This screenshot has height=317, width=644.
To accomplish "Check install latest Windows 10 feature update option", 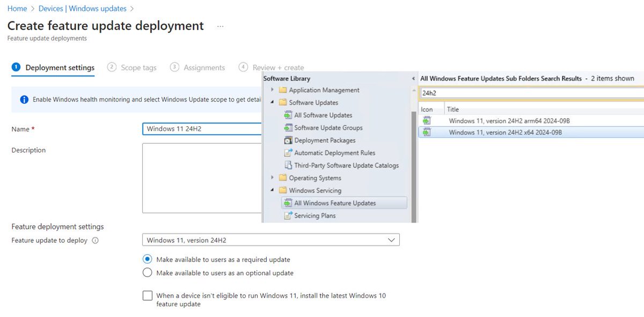I will pos(148,296).
